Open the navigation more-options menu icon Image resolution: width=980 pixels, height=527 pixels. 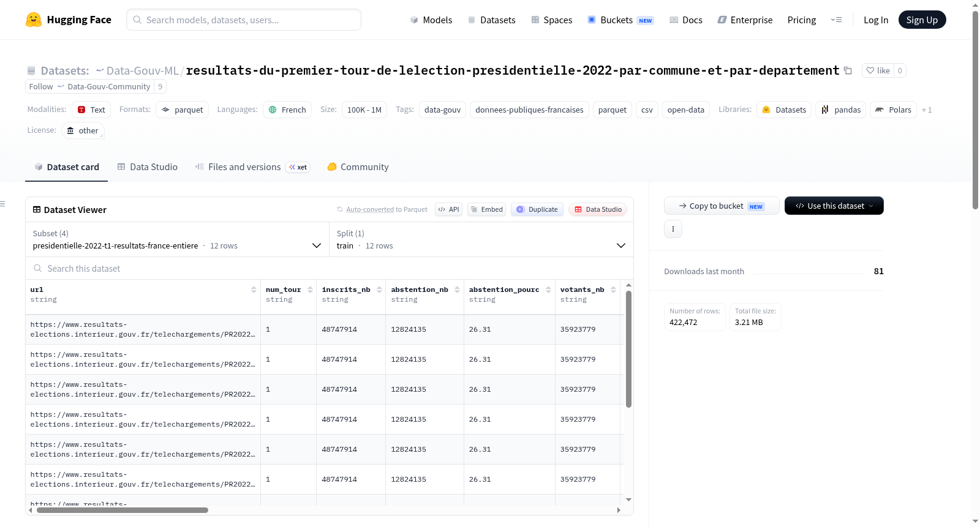[x=836, y=20]
